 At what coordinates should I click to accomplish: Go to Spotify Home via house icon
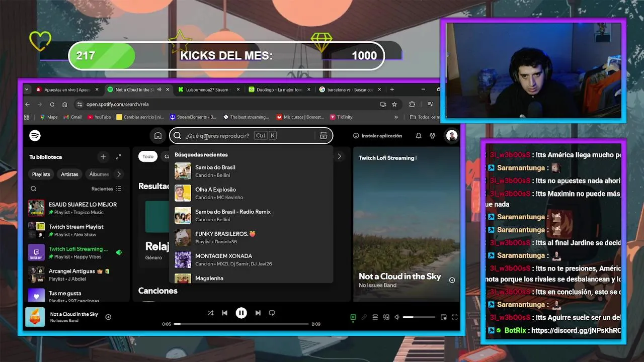click(x=158, y=136)
